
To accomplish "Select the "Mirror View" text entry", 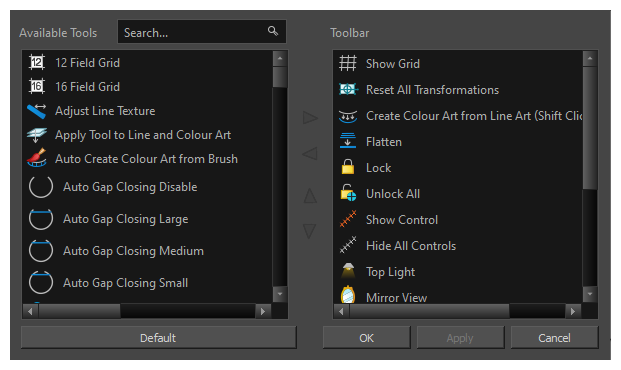I will tap(396, 298).
